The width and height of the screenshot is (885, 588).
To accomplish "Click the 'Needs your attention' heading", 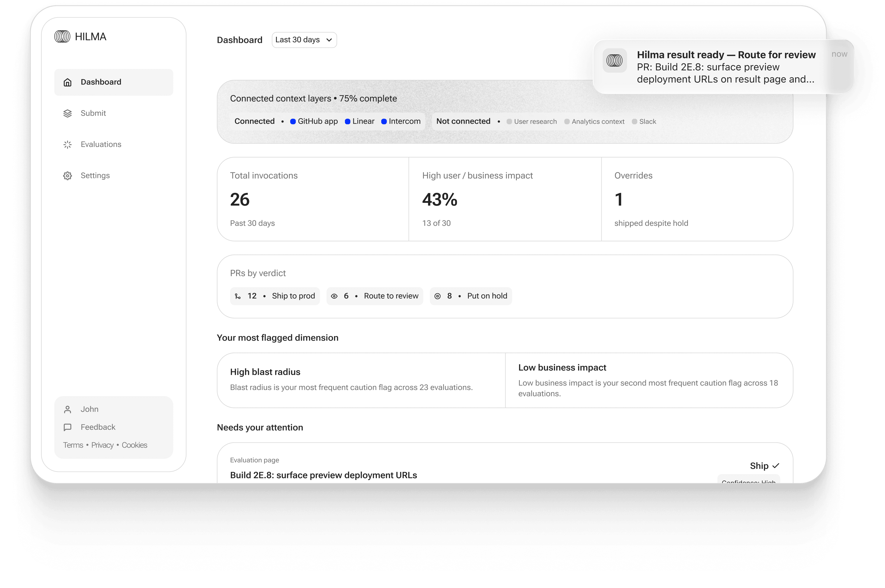I will [259, 427].
